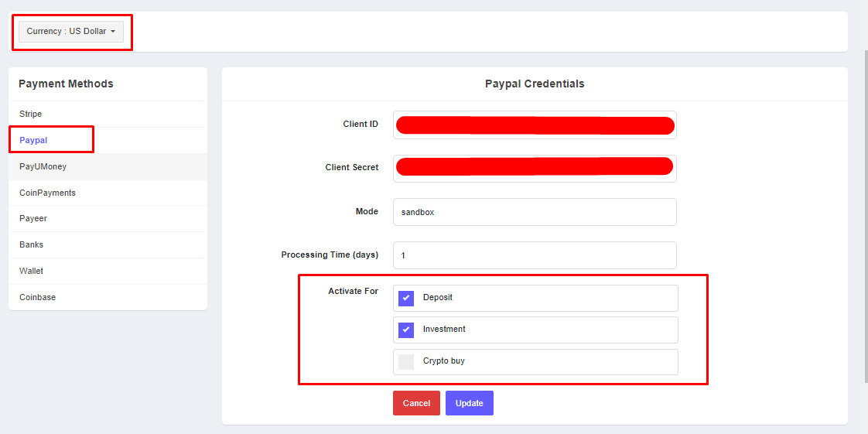
Task: Click the Client Secret input field
Action: click(x=534, y=169)
